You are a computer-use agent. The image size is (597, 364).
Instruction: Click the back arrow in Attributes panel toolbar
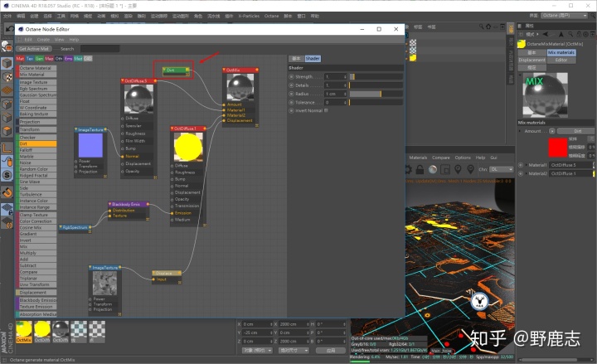[545, 34]
